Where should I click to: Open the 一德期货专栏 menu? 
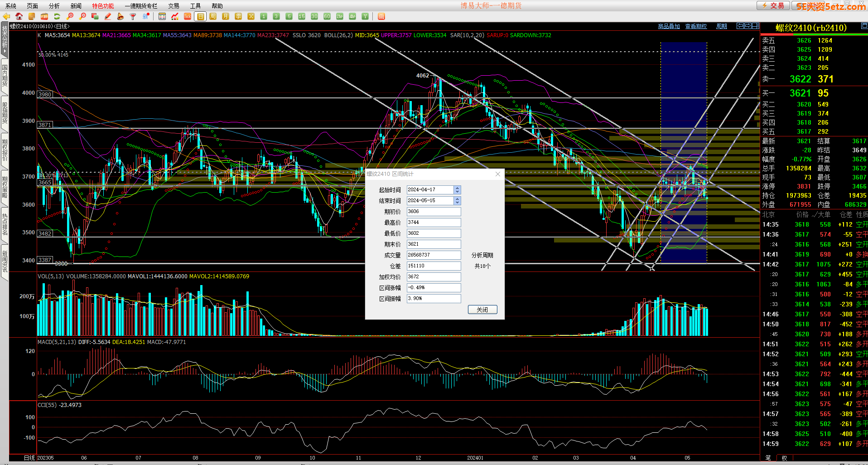(x=141, y=6)
